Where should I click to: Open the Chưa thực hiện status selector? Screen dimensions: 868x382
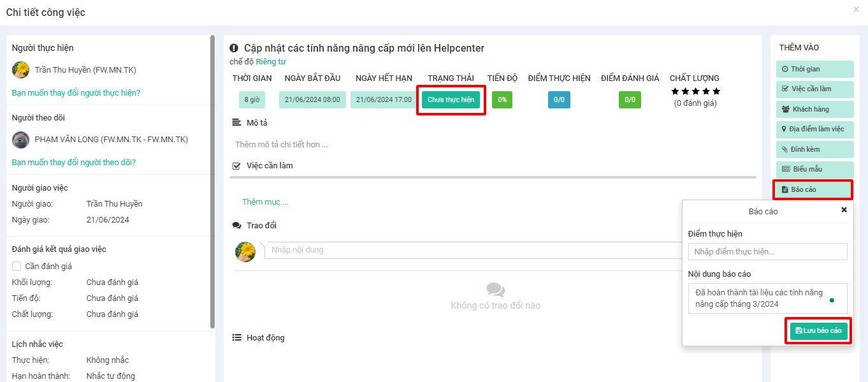(x=451, y=100)
